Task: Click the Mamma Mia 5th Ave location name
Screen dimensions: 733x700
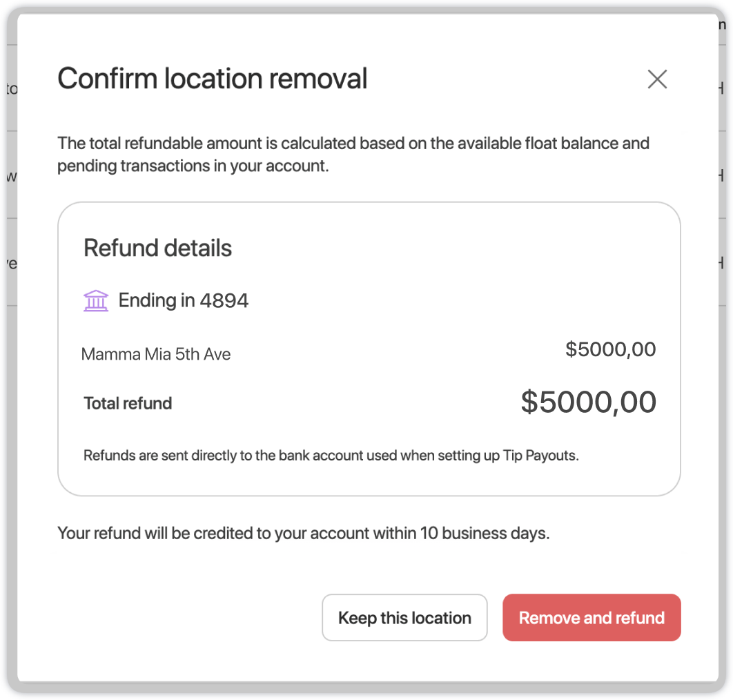Action: (156, 355)
